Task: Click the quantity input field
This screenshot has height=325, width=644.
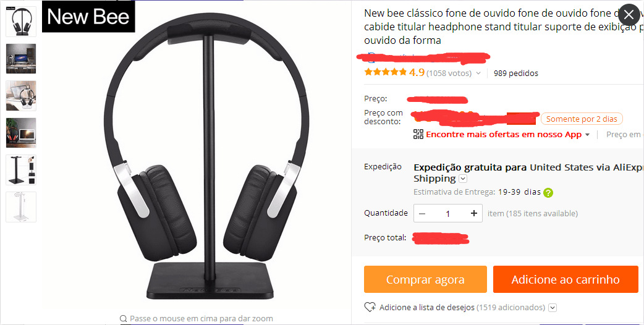Action: pyautogui.click(x=447, y=213)
